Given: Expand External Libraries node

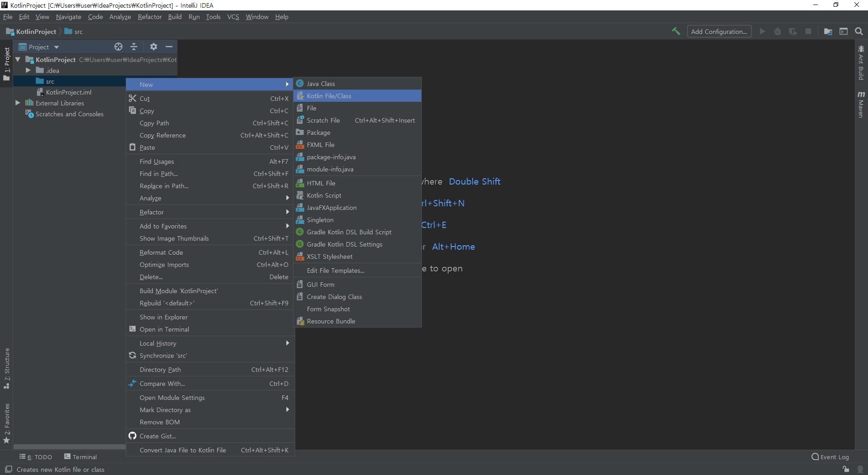Looking at the screenshot, I should coord(18,103).
